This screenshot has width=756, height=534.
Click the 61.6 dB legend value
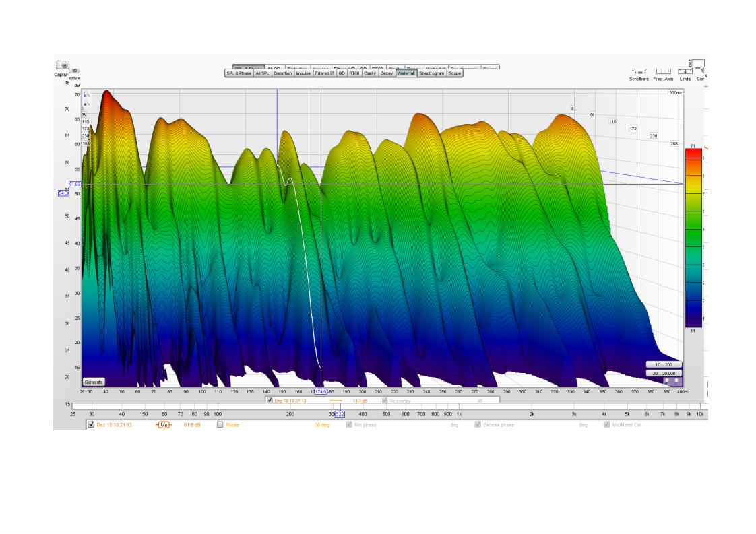(x=192, y=425)
